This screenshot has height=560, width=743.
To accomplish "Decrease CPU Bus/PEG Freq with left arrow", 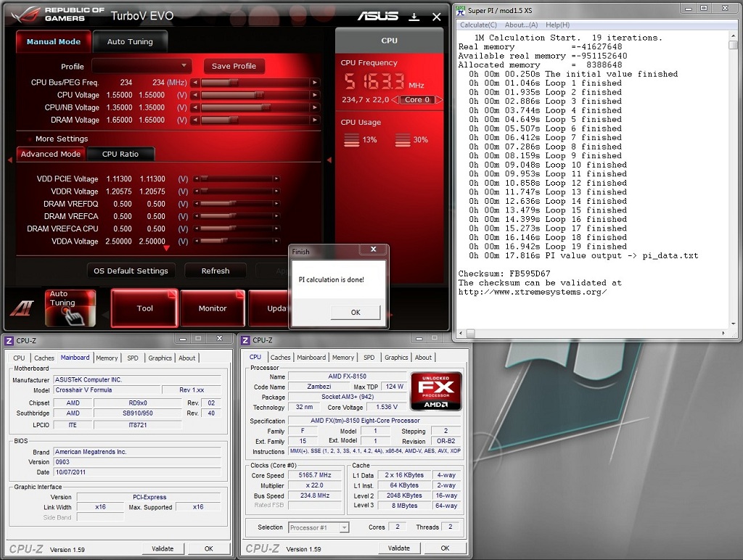I will 194,83.
